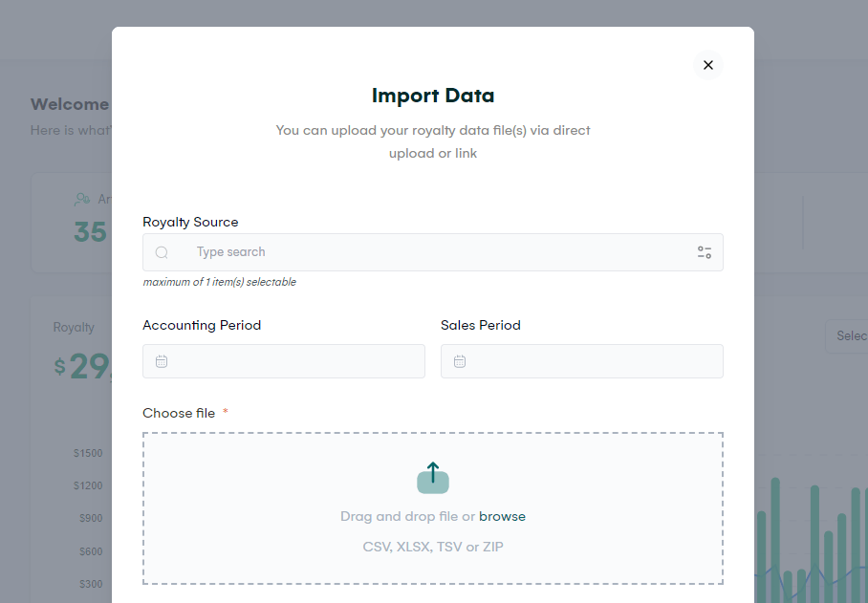868x603 pixels.
Task: Click the Import Data heading
Action: (433, 96)
